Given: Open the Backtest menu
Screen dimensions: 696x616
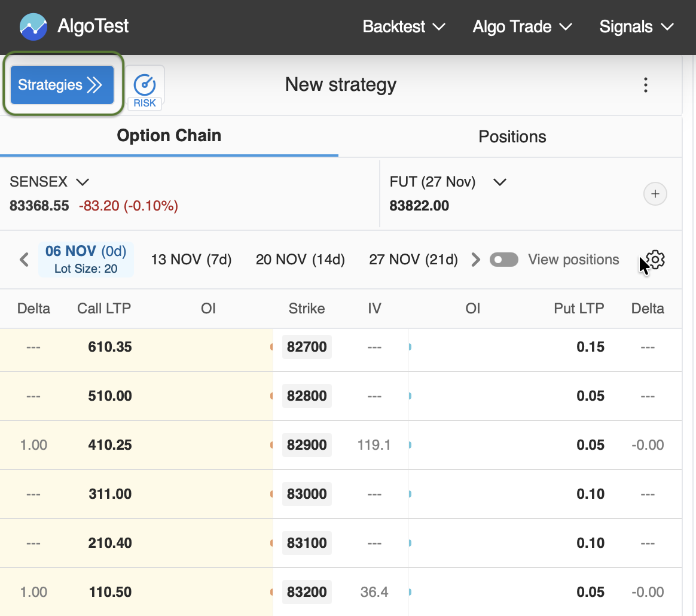Looking at the screenshot, I should click(x=404, y=27).
